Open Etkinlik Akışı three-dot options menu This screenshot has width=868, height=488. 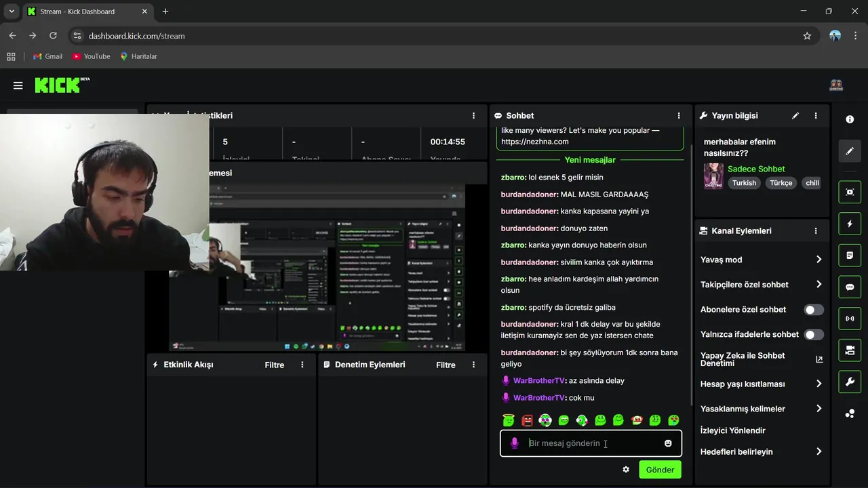302,365
